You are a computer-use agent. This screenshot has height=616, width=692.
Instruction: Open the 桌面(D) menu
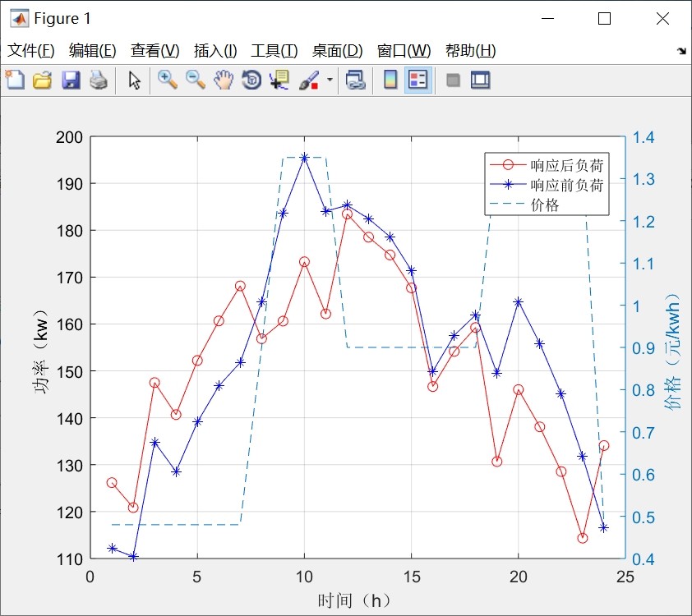(337, 51)
